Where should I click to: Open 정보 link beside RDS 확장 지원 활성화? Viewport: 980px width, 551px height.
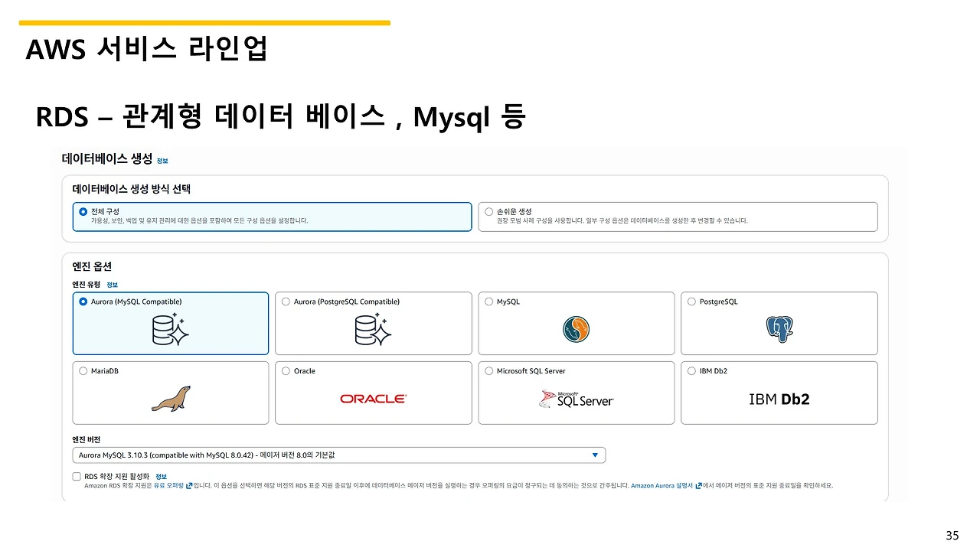161,476
